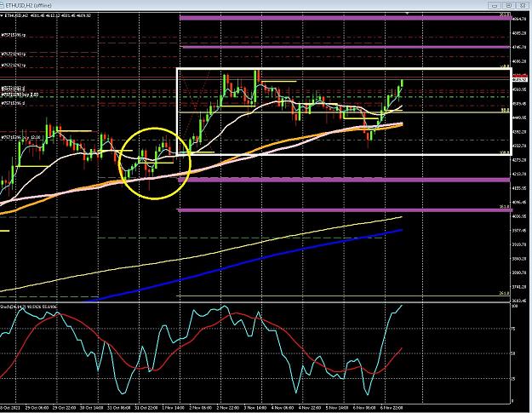Click the '4 Nov 22:00' time label

(x=310, y=408)
